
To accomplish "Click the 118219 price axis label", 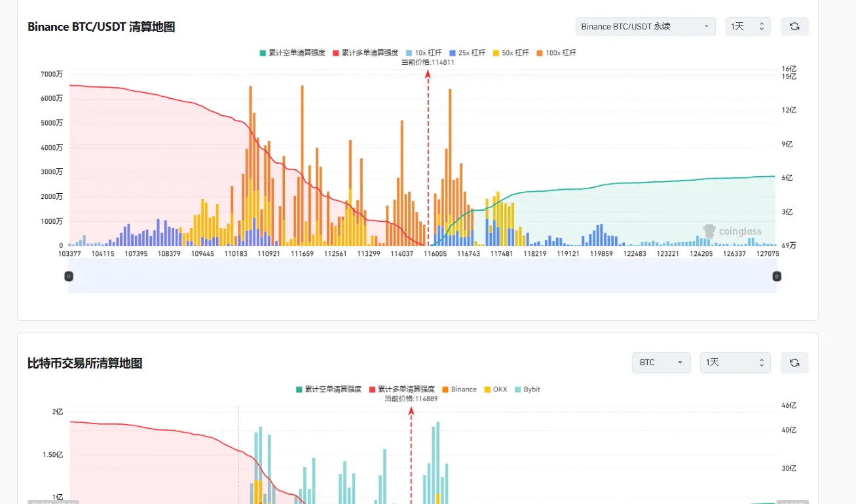I will point(535,254).
